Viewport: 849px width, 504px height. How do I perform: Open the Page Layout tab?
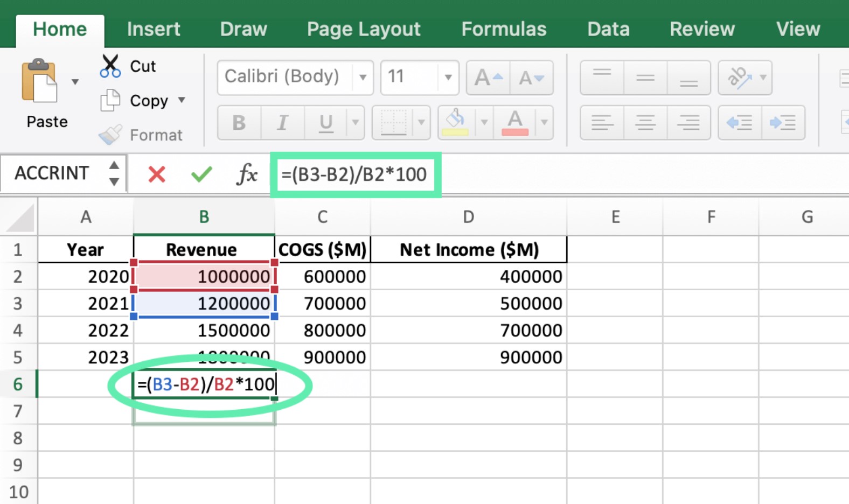364,29
